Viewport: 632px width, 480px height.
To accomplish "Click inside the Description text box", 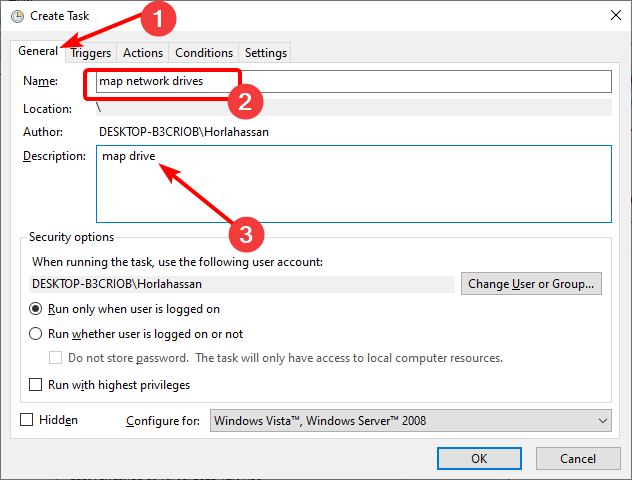I will [353, 183].
